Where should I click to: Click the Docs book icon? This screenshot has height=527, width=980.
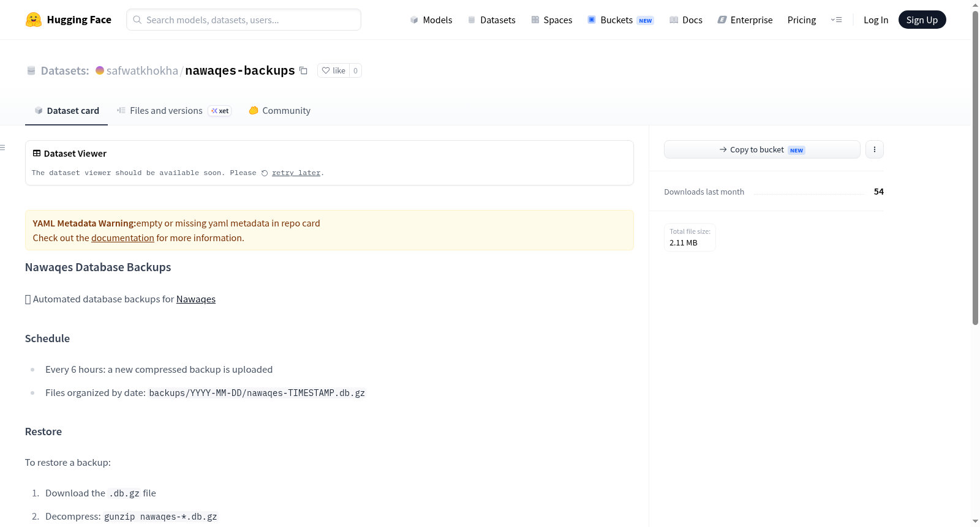tap(674, 20)
